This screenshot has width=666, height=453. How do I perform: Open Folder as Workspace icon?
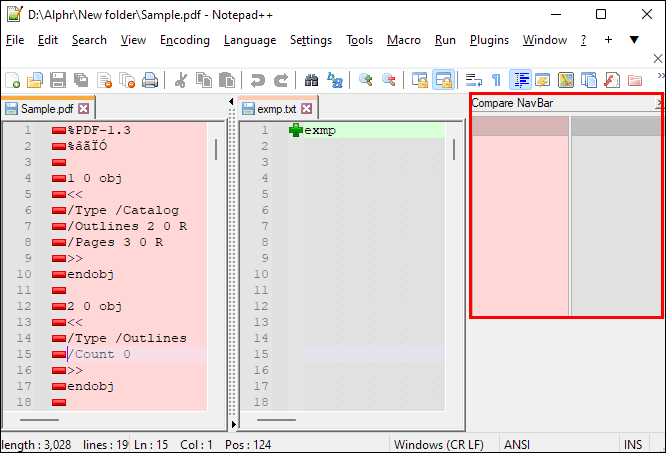click(x=635, y=80)
